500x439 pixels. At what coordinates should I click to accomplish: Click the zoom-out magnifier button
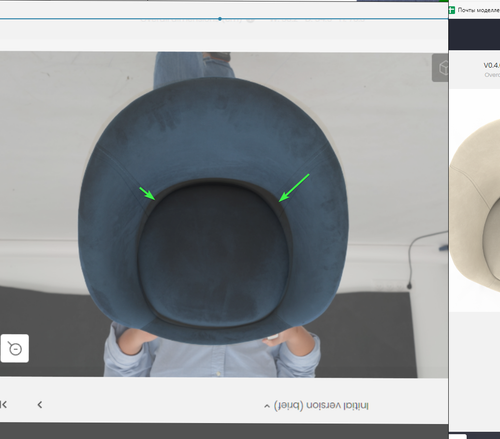(x=15, y=348)
